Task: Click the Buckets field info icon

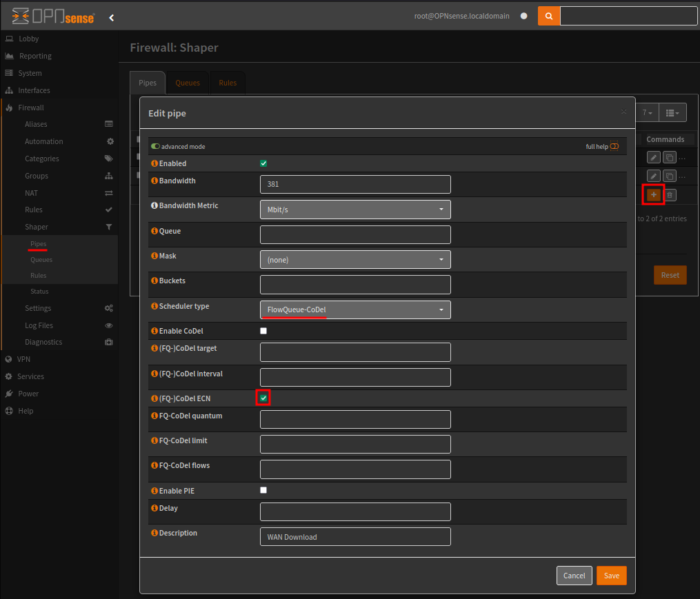Action: tap(154, 281)
